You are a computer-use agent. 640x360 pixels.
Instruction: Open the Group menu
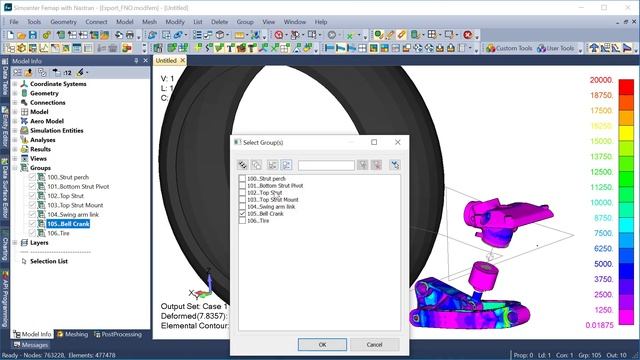(x=245, y=22)
